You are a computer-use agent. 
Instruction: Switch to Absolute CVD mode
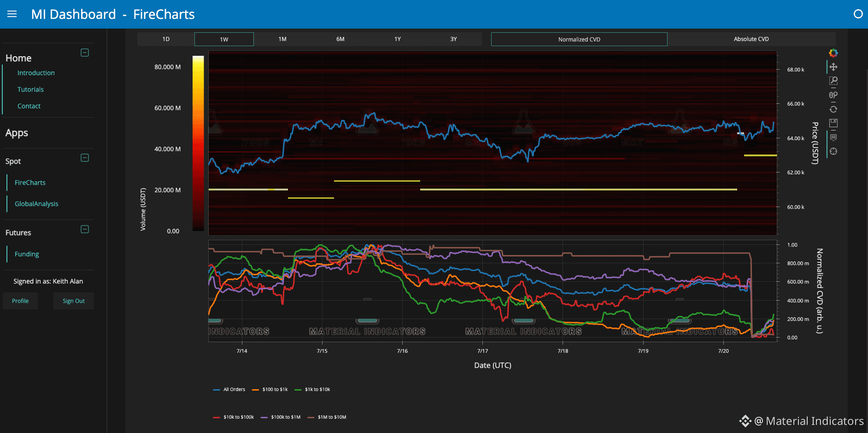[751, 39]
